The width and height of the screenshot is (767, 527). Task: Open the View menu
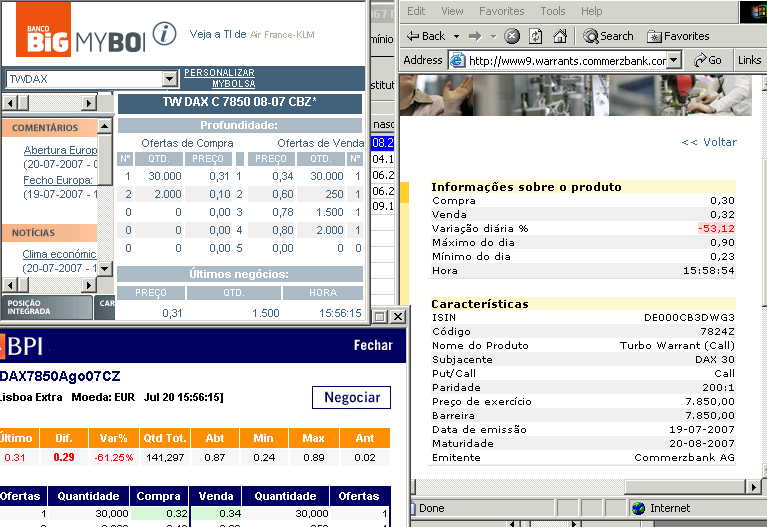pos(452,11)
